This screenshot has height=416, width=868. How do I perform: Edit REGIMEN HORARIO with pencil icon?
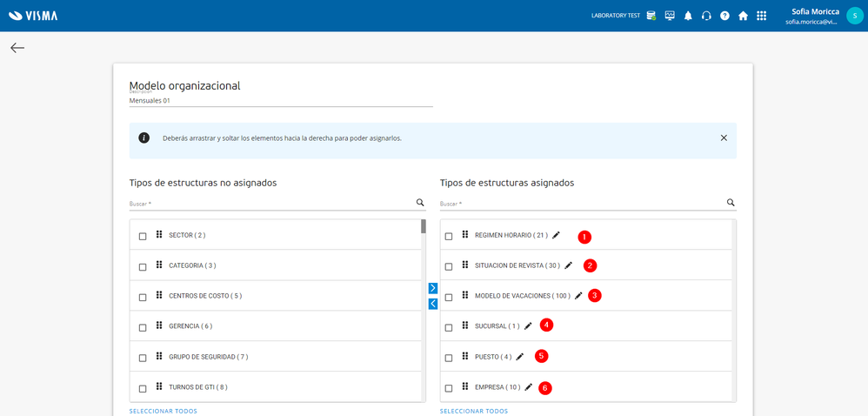(557, 235)
